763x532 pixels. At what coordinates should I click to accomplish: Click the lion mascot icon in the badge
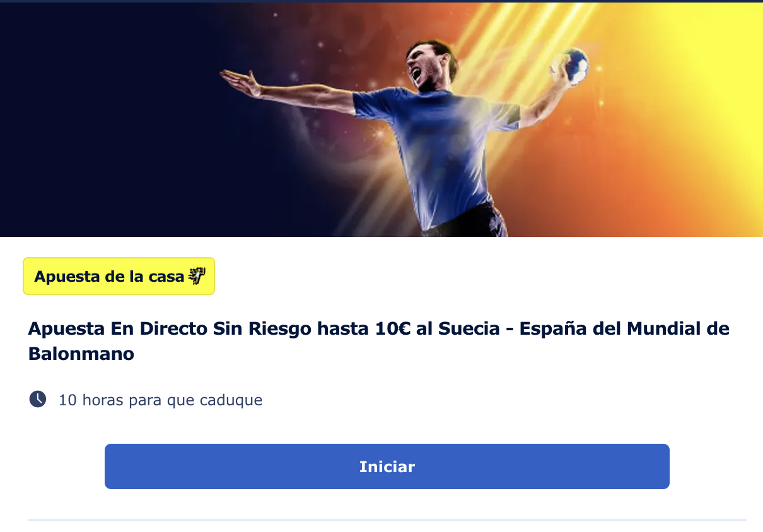(197, 276)
